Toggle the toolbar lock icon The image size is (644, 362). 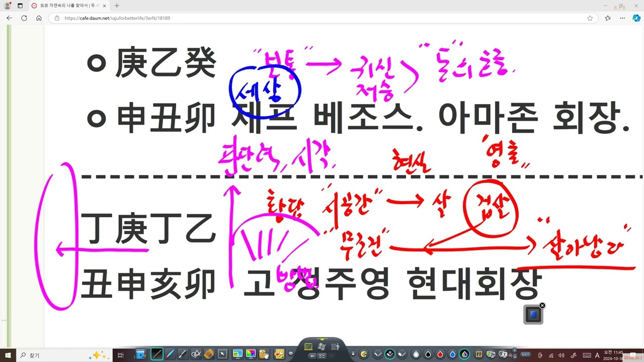pos(353,353)
